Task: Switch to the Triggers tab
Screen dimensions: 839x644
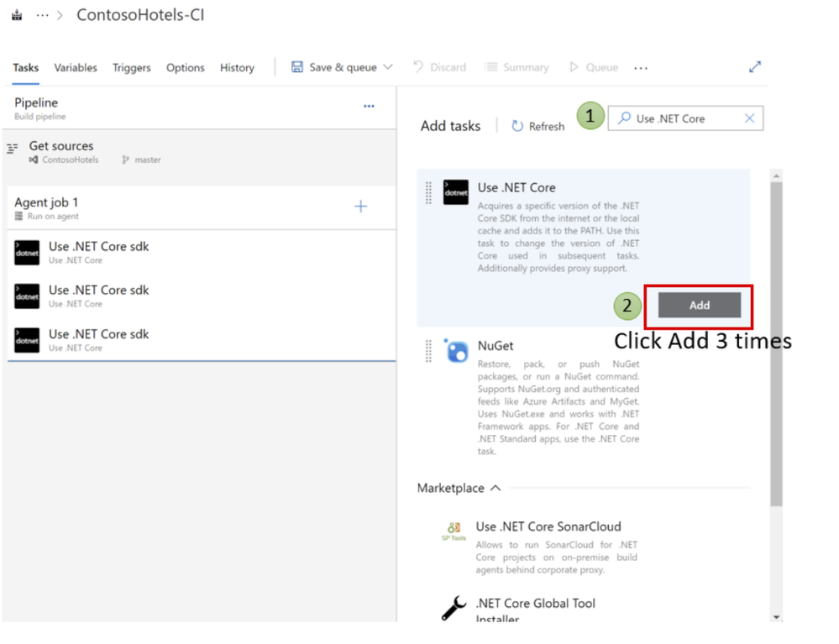Action: pos(132,67)
